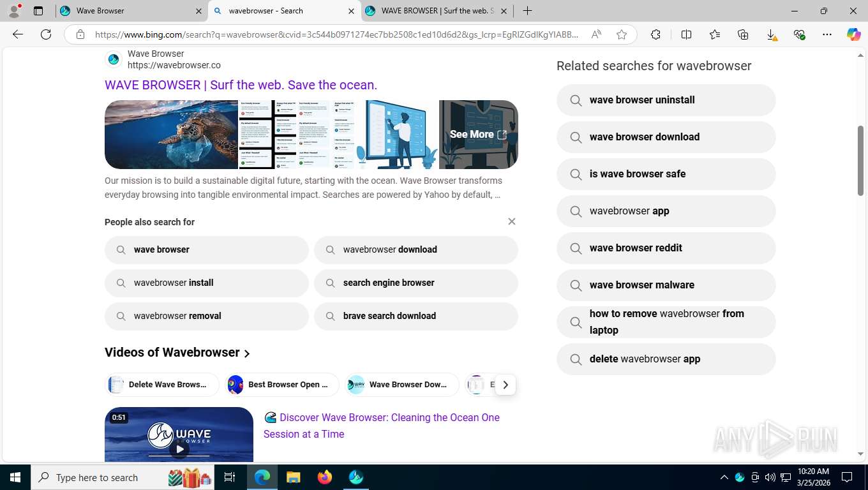Open Browser essentials heart icon
This screenshot has height=490, width=868.
click(x=799, y=34)
